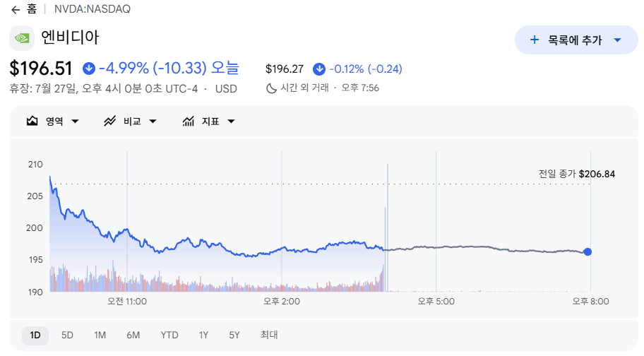Click the down-arrow icon beside -4.99%
This screenshot has width=644, height=356.
tap(89, 69)
